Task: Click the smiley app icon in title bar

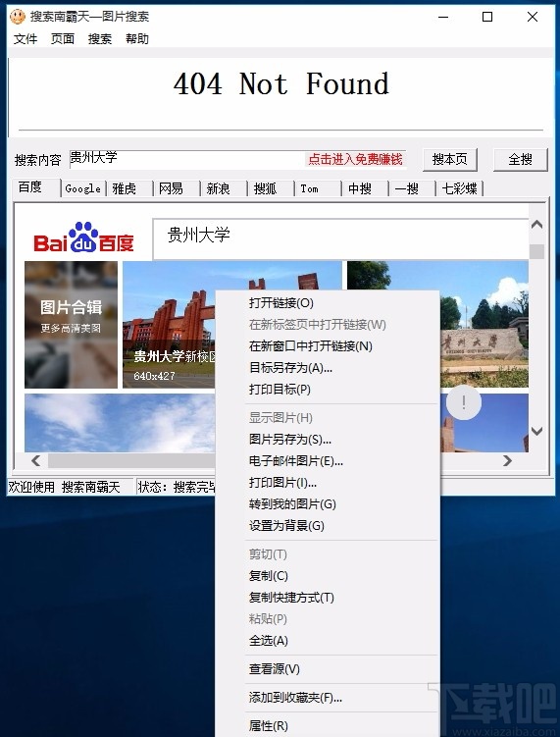Action: point(18,17)
